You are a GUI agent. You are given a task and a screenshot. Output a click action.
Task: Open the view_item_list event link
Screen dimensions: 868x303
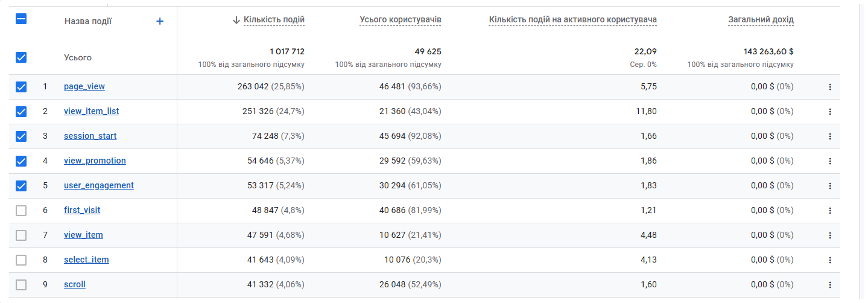click(92, 112)
